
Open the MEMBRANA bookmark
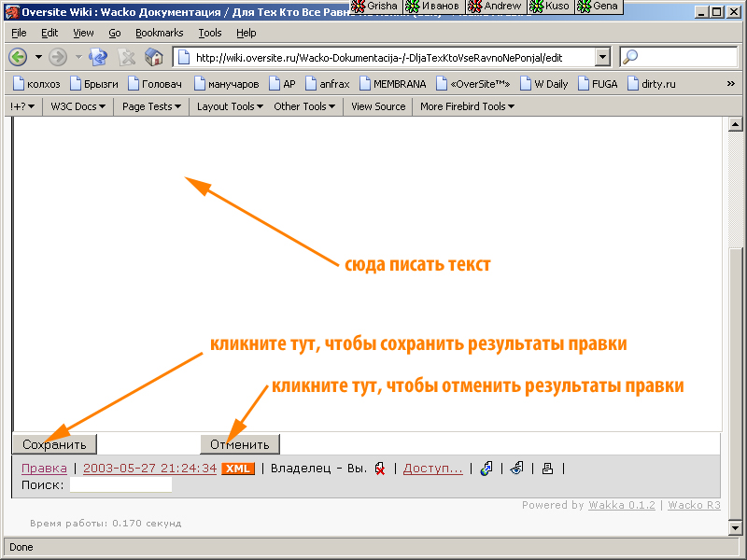tap(392, 83)
